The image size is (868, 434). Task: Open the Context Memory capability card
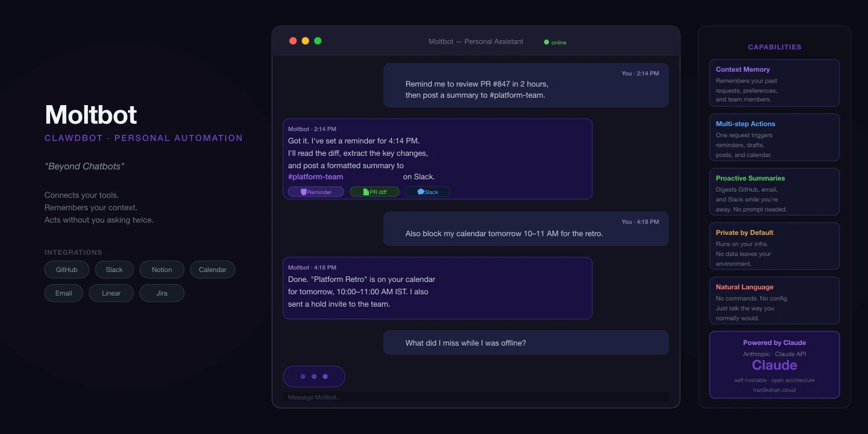pos(775,83)
